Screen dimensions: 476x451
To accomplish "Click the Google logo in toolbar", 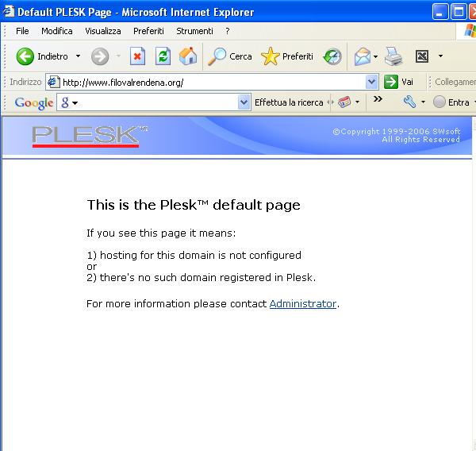I will click(x=34, y=102).
